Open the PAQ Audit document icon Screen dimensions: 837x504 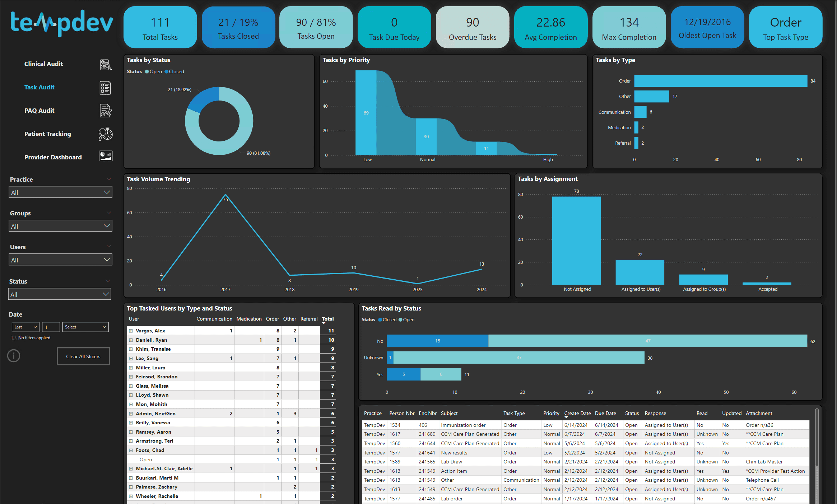pos(106,111)
